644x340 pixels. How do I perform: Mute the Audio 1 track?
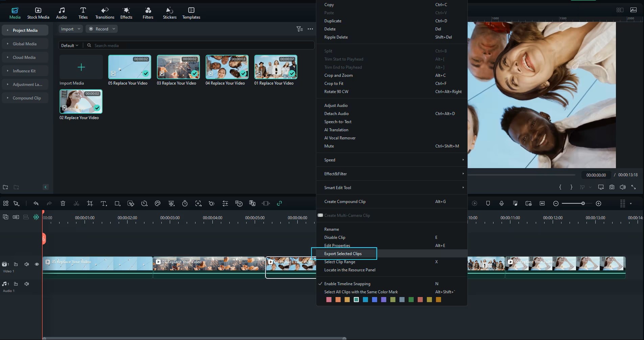[x=27, y=284]
